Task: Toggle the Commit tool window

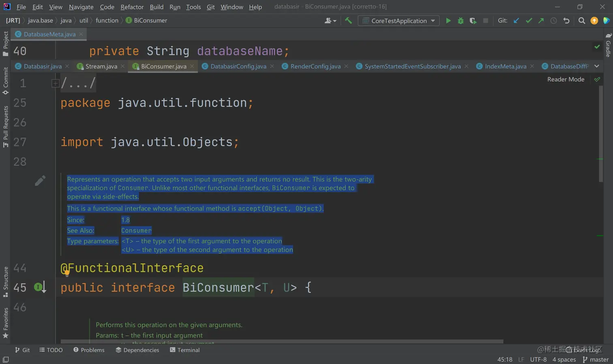Action: 6,81
